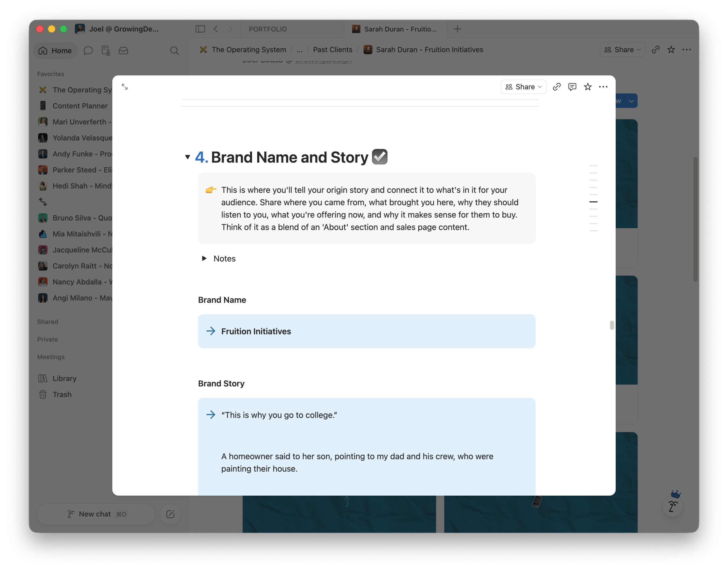This screenshot has width=728, height=571.
Task: Add a new tab with plus icon
Action: tap(457, 29)
